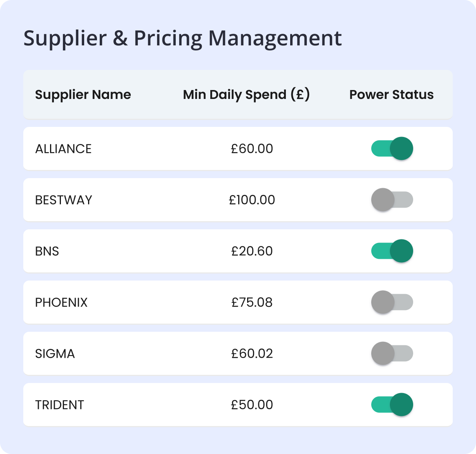This screenshot has width=476, height=454.
Task: Select the £60.00 spend value for ALLIANCE
Action: click(252, 149)
